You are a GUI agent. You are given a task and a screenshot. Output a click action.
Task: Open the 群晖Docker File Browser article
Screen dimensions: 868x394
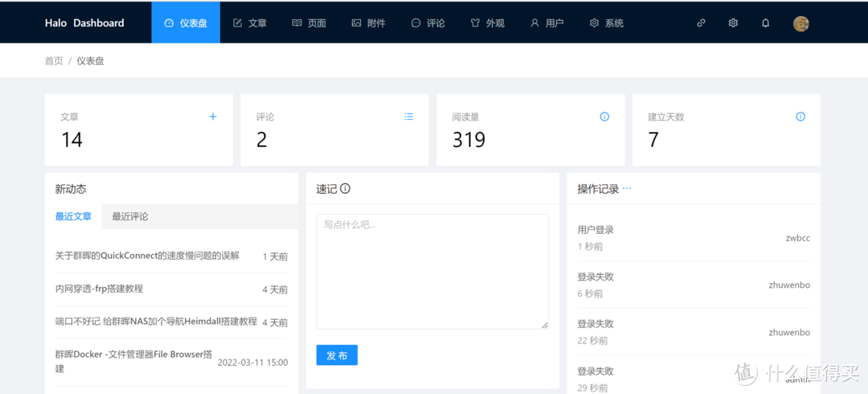point(134,361)
